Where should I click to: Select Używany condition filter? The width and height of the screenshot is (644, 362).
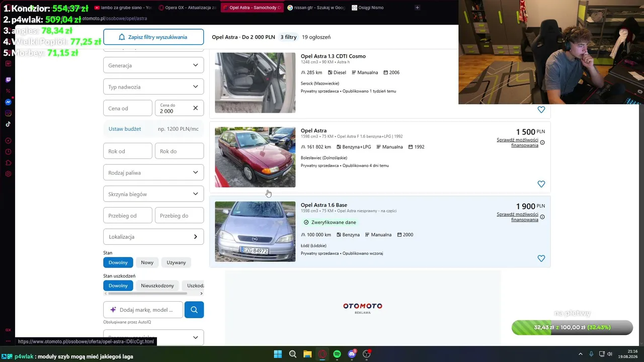point(176,262)
